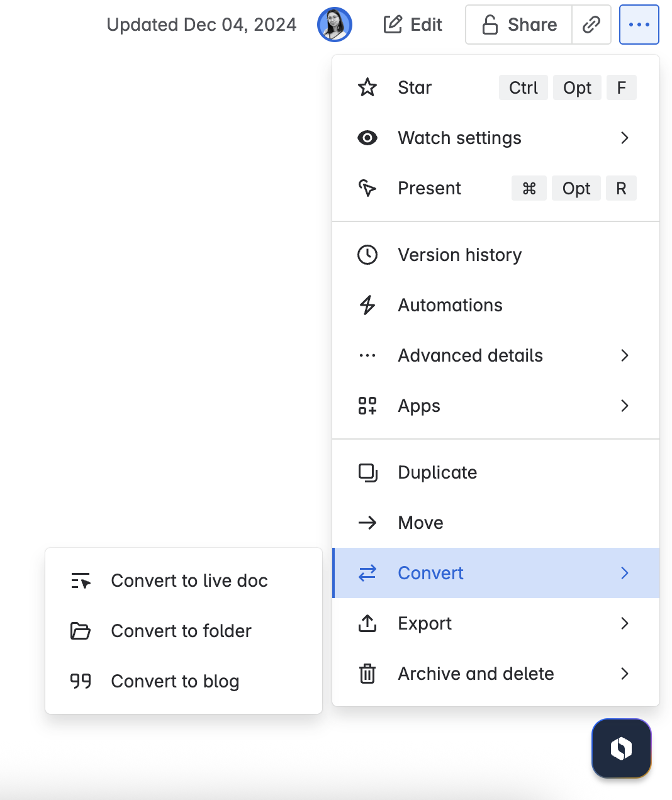Copy link using the chain icon button
Image resolution: width=672 pixels, height=800 pixels.
click(x=591, y=25)
